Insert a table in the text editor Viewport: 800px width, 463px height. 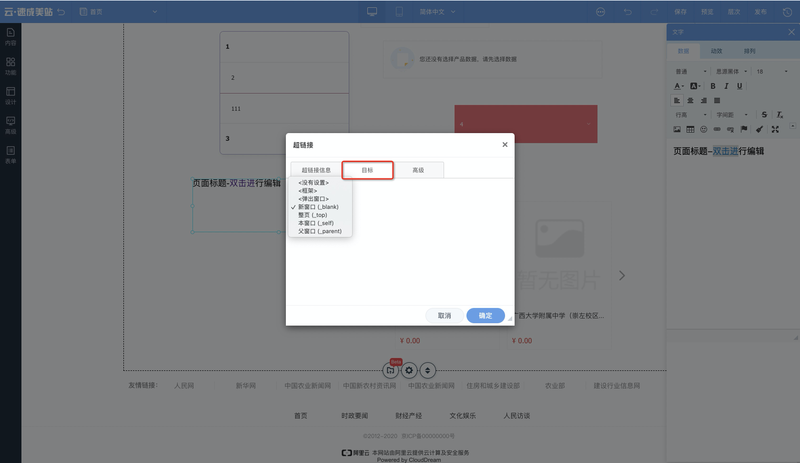(690, 129)
